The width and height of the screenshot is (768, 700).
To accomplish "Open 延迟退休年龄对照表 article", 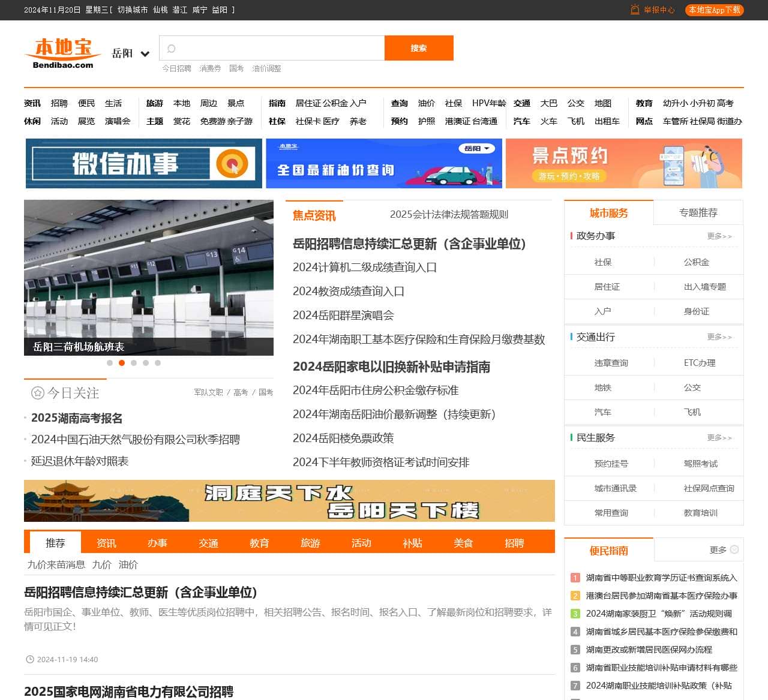I will pos(80,461).
